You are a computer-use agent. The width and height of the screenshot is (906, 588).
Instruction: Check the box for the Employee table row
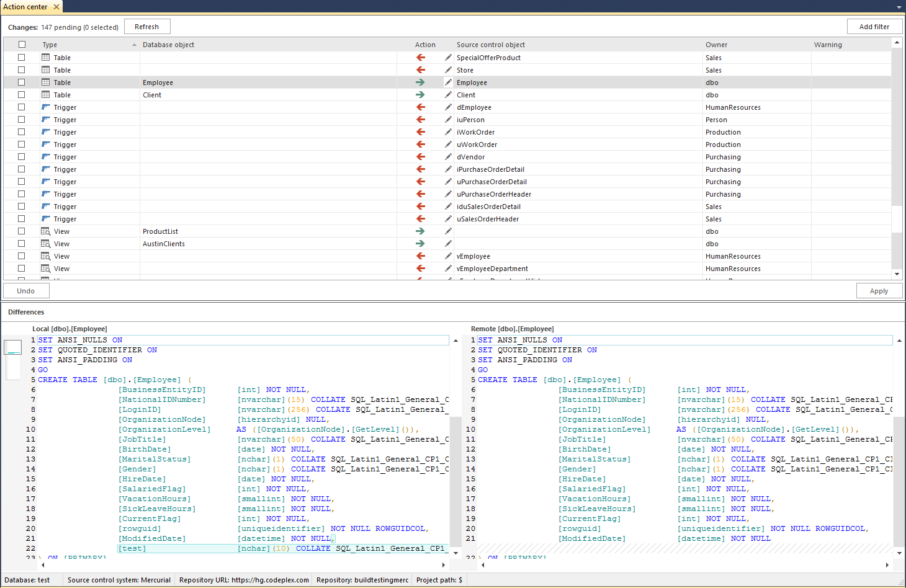coord(22,82)
